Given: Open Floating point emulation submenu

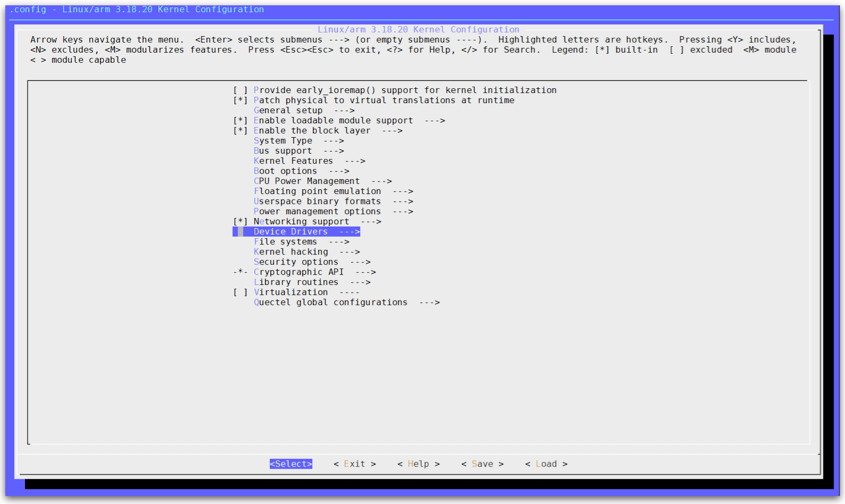Looking at the screenshot, I should point(333,191).
